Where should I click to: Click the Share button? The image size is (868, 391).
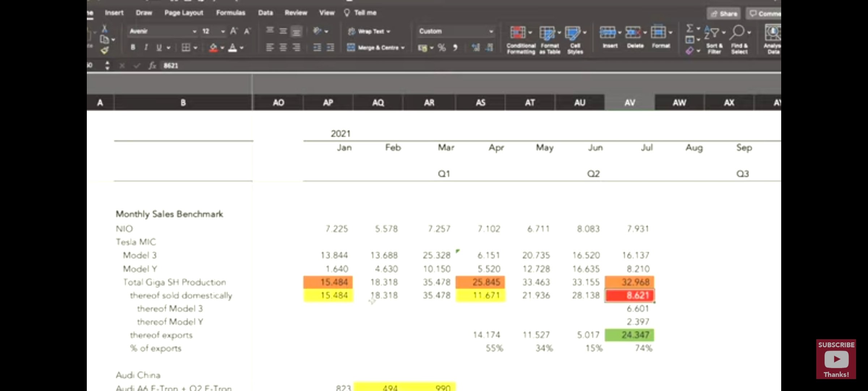click(724, 14)
